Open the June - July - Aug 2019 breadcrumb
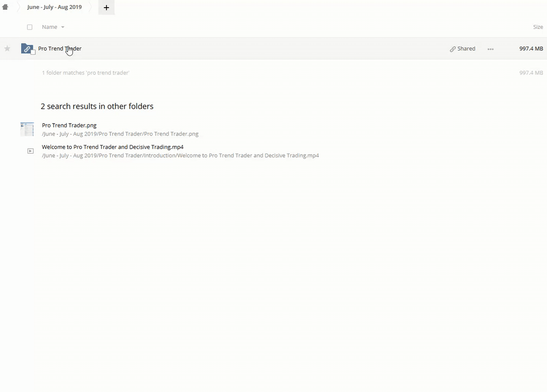 54,7
